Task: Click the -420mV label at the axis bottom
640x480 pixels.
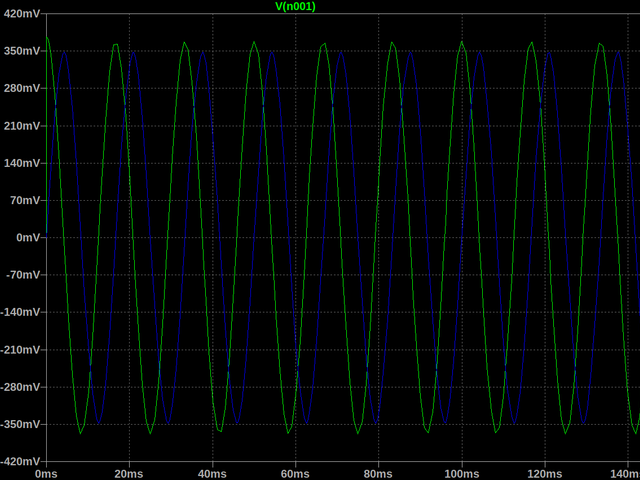Action: tap(19, 462)
